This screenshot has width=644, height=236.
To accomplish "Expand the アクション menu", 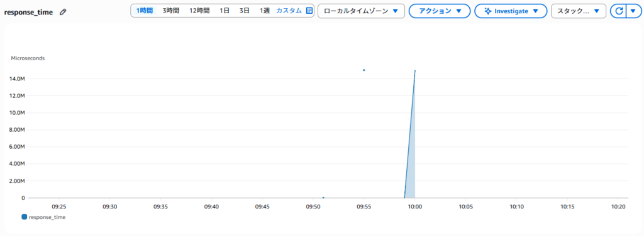I will pos(440,11).
